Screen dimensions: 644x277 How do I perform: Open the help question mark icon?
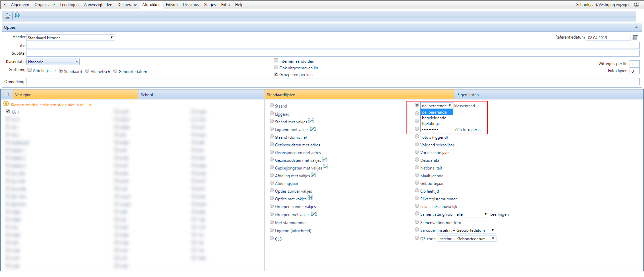coord(17,15)
